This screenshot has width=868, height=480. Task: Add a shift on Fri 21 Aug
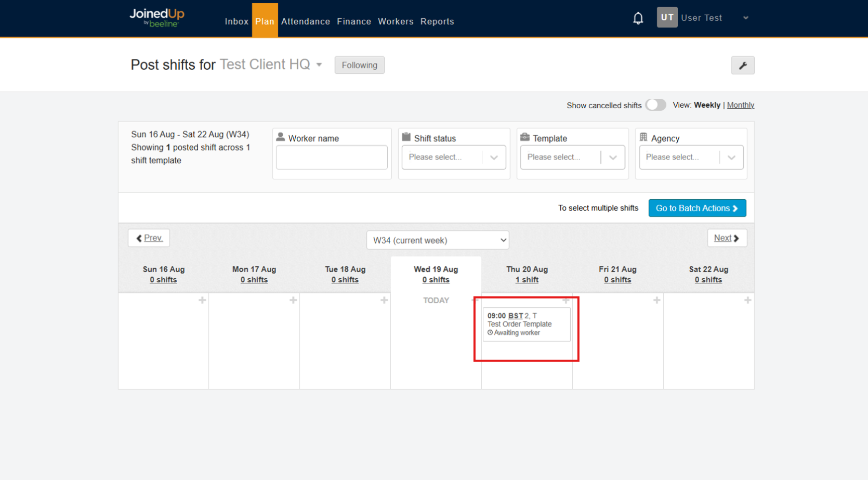657,300
